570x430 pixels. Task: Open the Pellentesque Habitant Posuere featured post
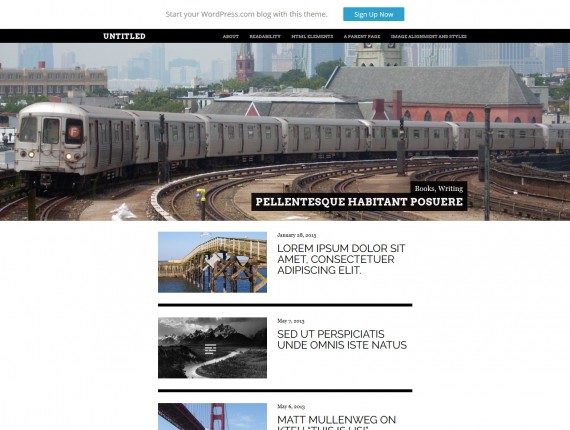point(359,202)
